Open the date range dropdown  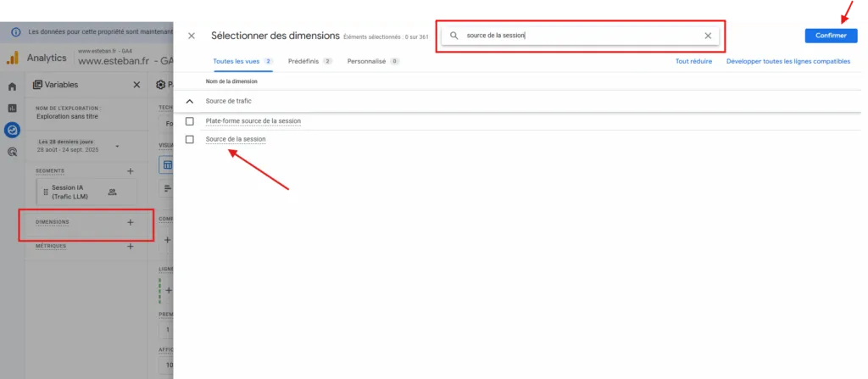coord(117,146)
